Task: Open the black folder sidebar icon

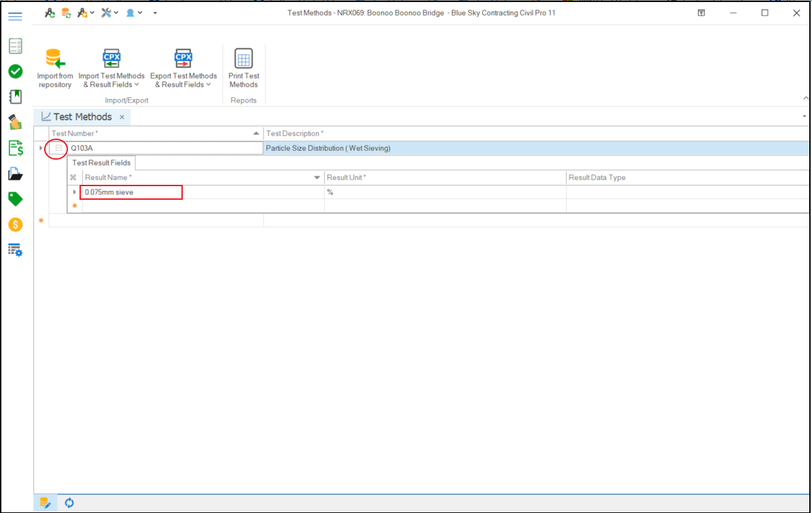Action: pos(15,174)
